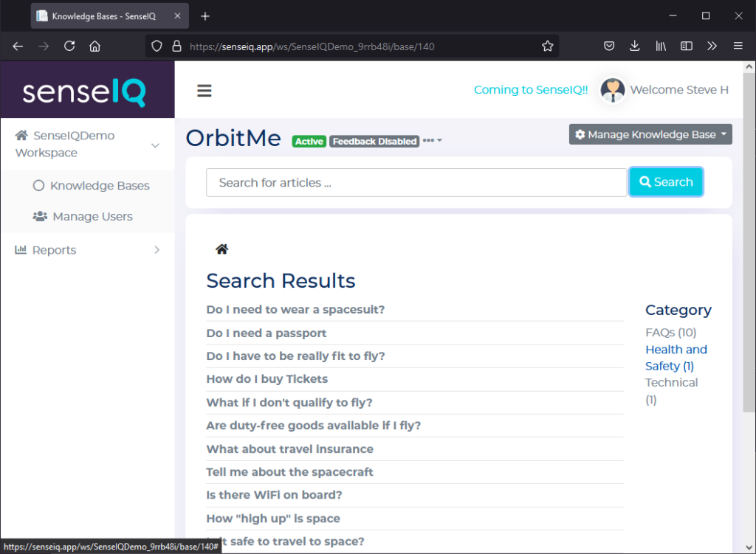The image size is (756, 554).
Task: Click the Coming to SenseIQ!! link
Action: [531, 89]
